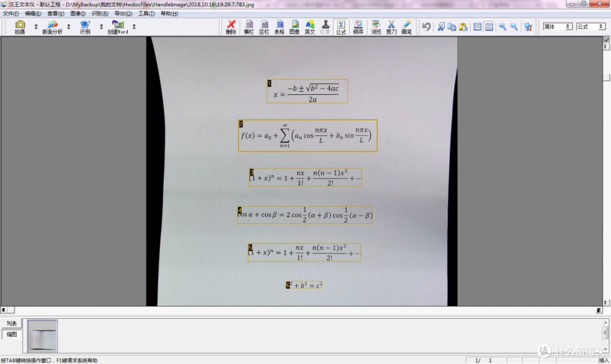Image resolution: width=611 pixels, height=364 pixels.
Task: Toggle the 公式 formula region tool
Action: coord(341,27)
